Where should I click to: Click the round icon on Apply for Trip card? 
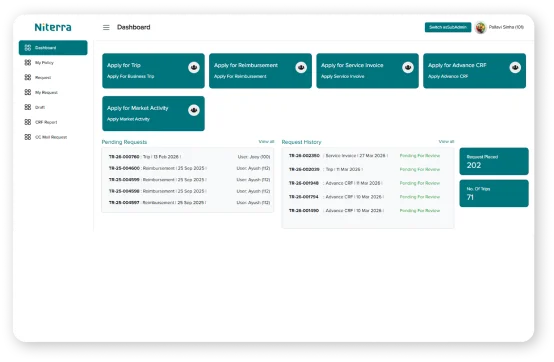tap(194, 67)
